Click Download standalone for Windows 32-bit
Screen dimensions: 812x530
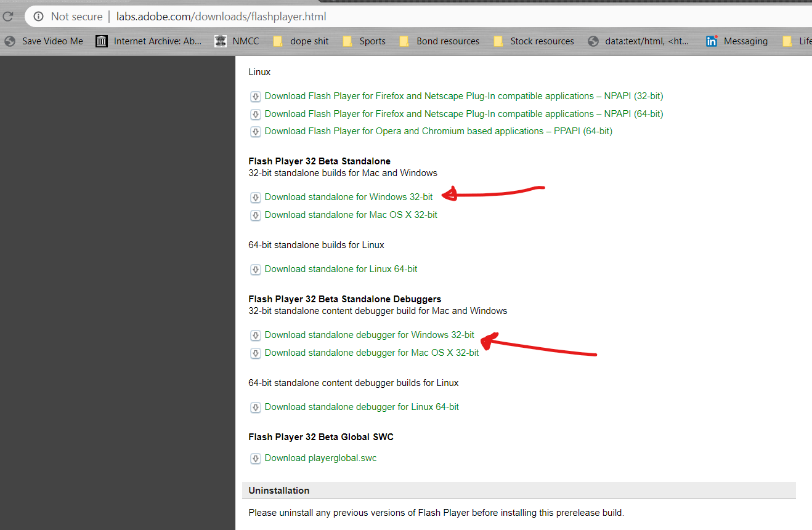349,197
